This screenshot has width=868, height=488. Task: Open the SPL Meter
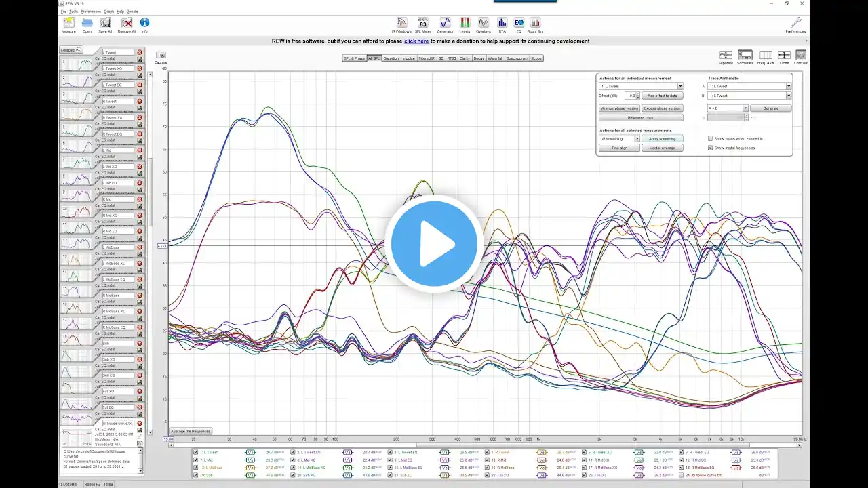pos(423,24)
